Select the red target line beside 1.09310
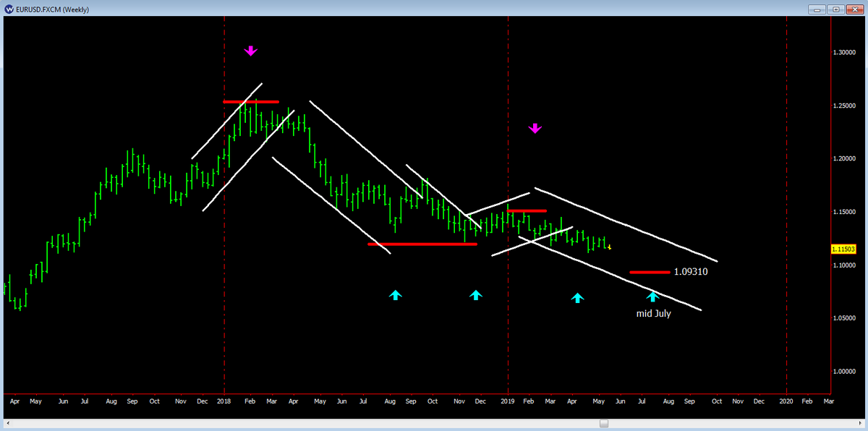The image size is (868, 431). click(x=650, y=272)
